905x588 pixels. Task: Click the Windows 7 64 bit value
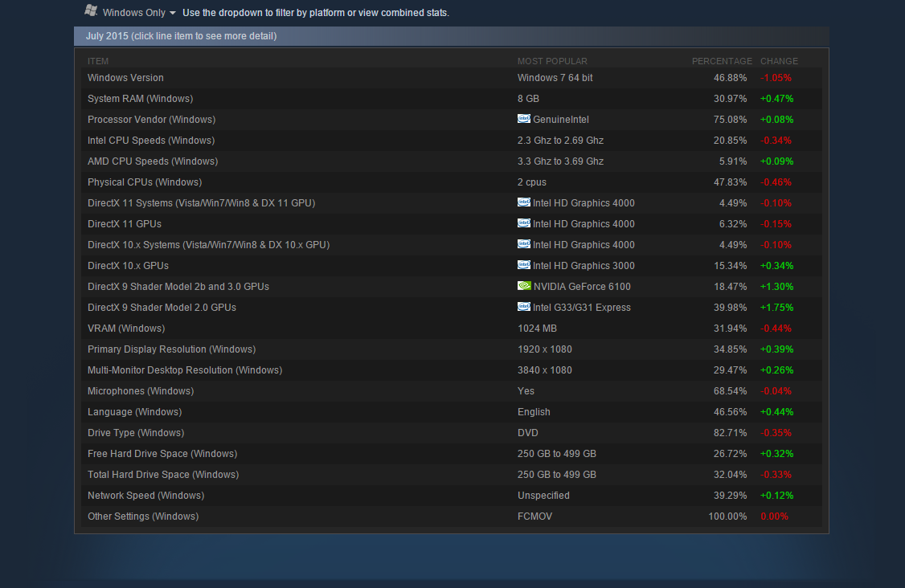(x=555, y=78)
